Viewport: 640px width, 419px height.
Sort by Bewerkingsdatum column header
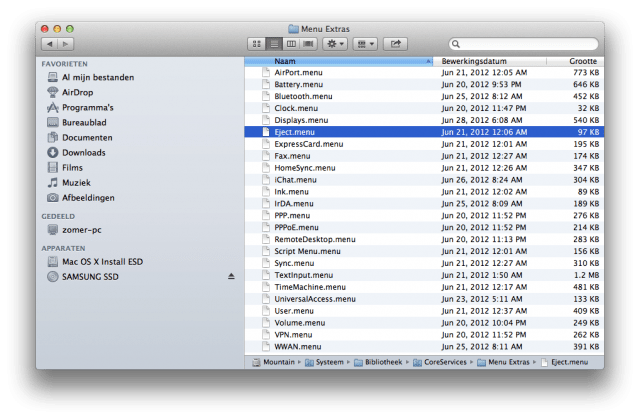click(490, 61)
